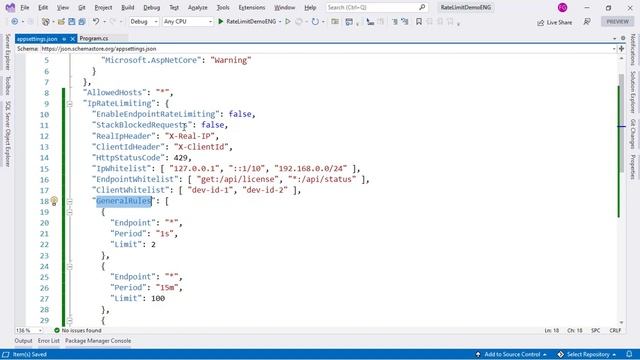Open the Error List tab
640x360 pixels.
(49, 341)
